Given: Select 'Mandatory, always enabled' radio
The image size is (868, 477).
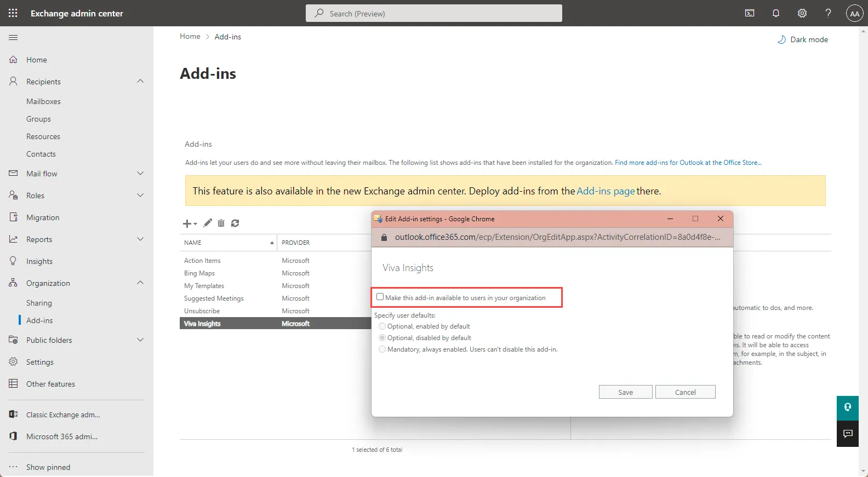Looking at the screenshot, I should (x=382, y=349).
